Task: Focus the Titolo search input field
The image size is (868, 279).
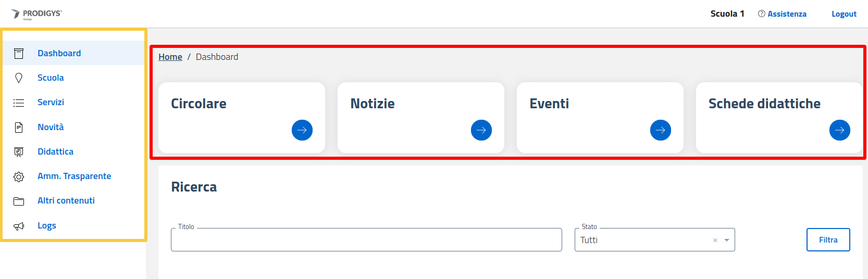Action: 366,240
